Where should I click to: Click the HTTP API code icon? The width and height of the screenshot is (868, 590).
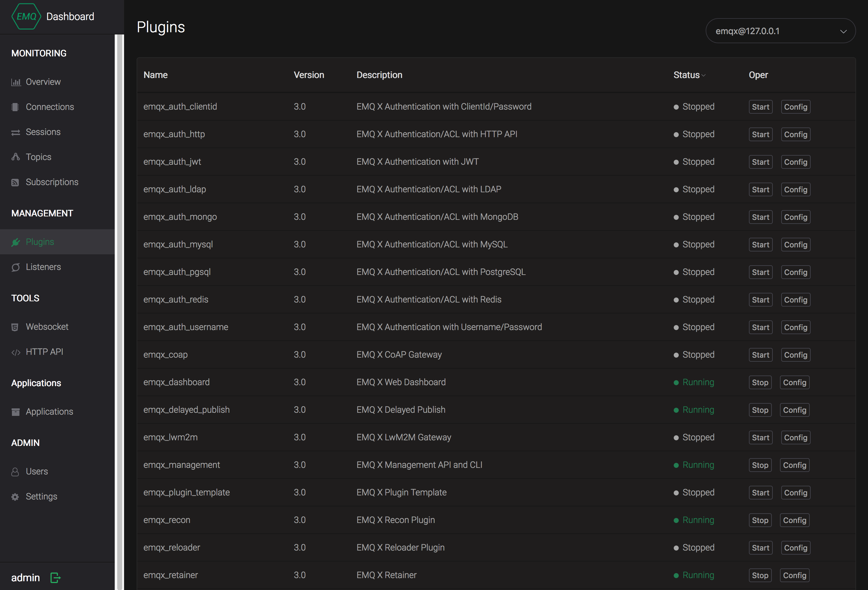pos(16,352)
